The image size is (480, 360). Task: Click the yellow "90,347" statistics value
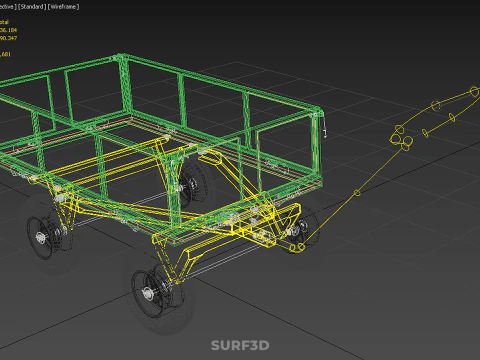pyautogui.click(x=8, y=38)
